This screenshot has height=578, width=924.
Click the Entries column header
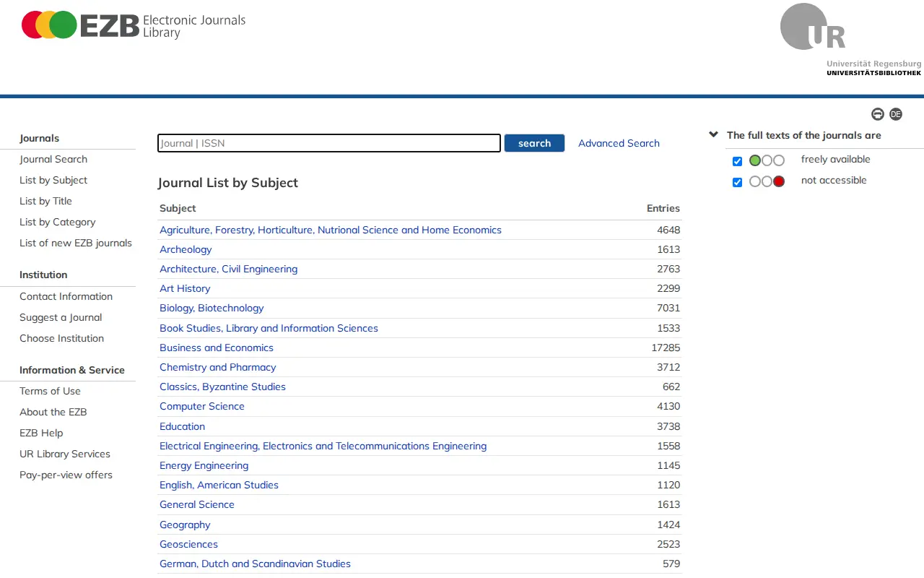pyautogui.click(x=663, y=208)
